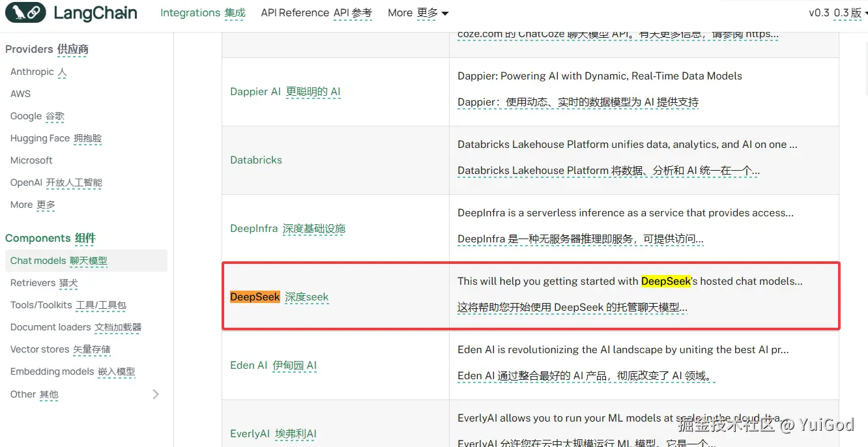Screen dimensions: 868x447
Task: Open the v0.3 version selector
Action: [x=838, y=13]
